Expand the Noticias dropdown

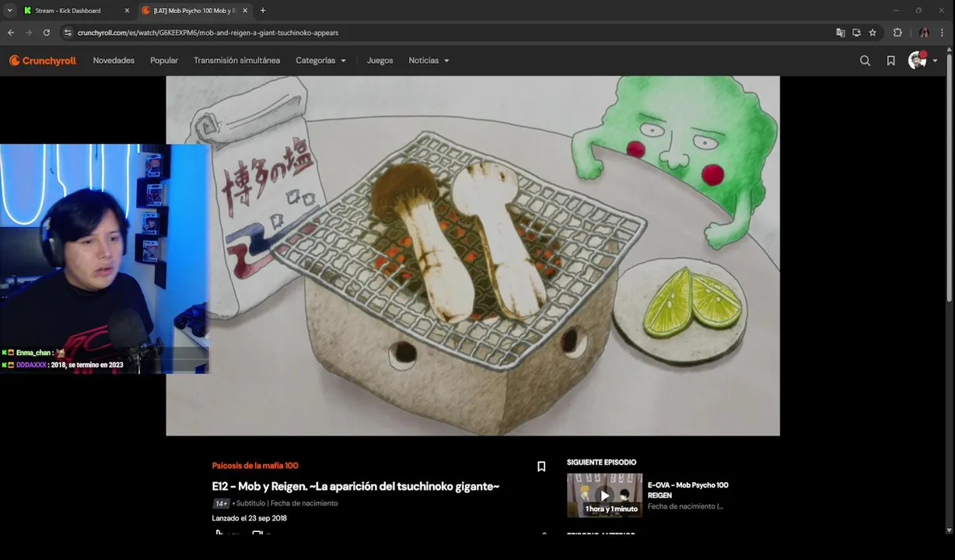(429, 61)
